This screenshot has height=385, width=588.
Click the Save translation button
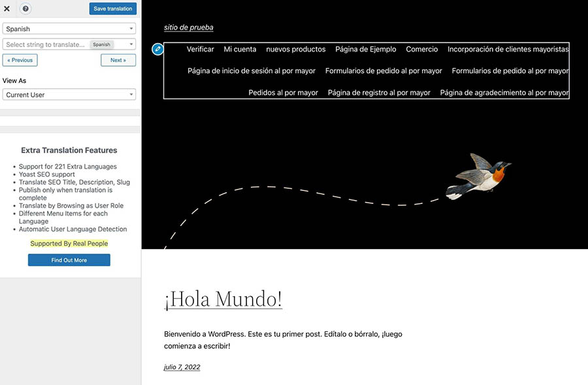112,9
